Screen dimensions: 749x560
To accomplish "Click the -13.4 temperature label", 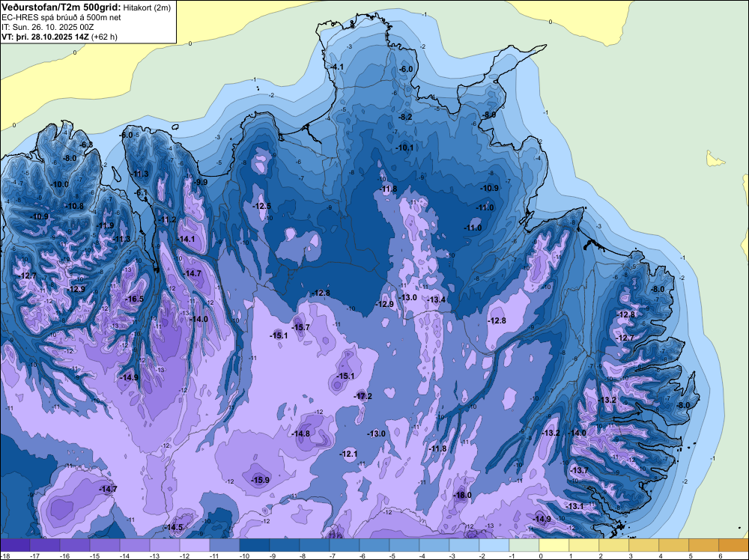I will click(436, 299).
